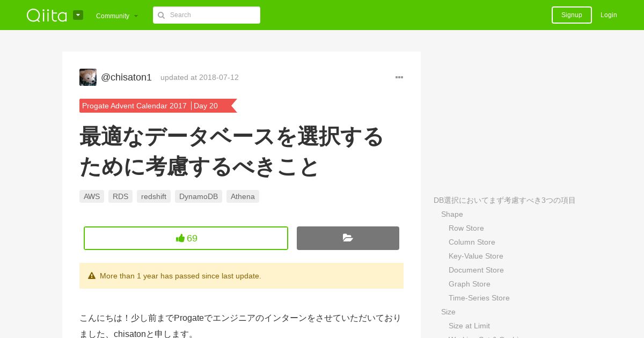
Task: Click the Search input field
Action: 207,15
